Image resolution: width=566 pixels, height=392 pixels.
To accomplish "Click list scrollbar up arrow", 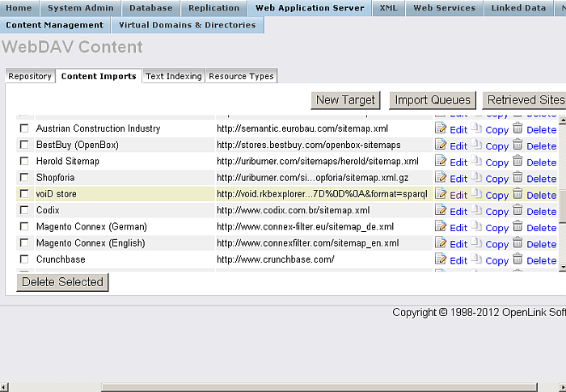I will pos(562,119).
